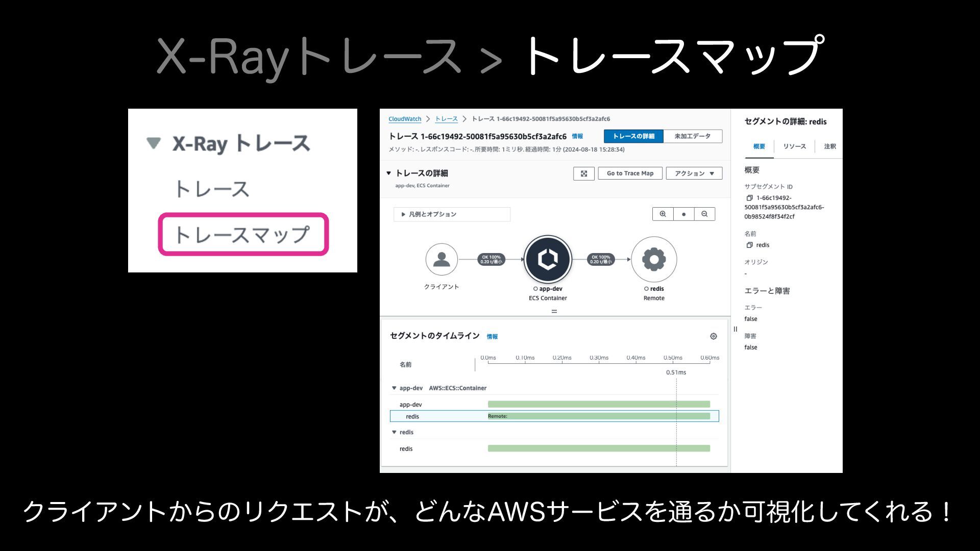Viewport: 980px width, 551px height.
Task: Click the fullscreen expand icon button
Action: [583, 173]
